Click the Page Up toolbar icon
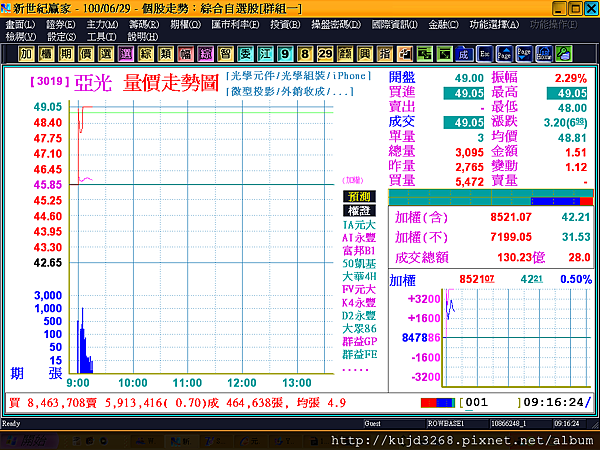 (x=504, y=54)
